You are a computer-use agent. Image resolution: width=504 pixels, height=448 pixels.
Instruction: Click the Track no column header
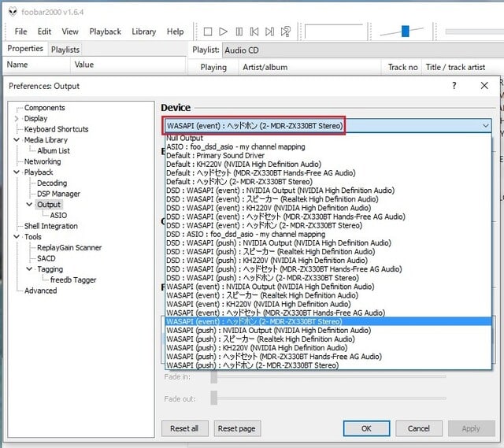(x=402, y=67)
